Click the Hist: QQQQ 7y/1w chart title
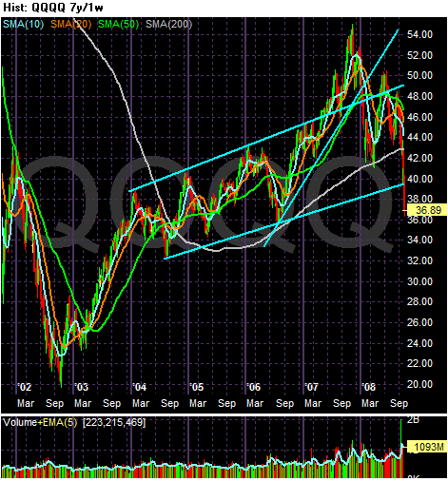Image resolution: width=448 pixels, height=481 pixels. (x=53, y=8)
